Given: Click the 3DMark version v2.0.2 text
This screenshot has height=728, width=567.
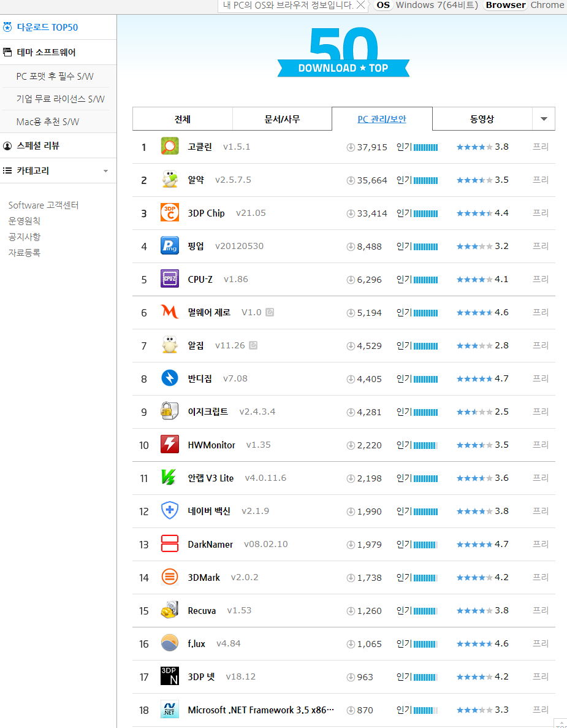Looking at the screenshot, I should [245, 577].
